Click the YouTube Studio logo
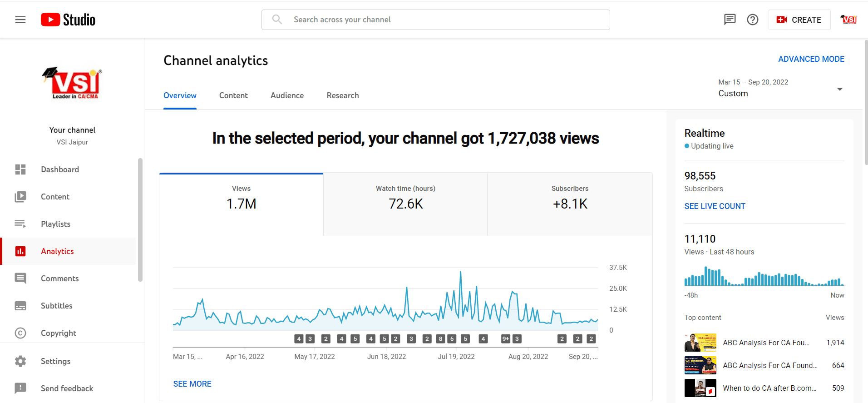Screen dimensions: 868x403 point(68,20)
